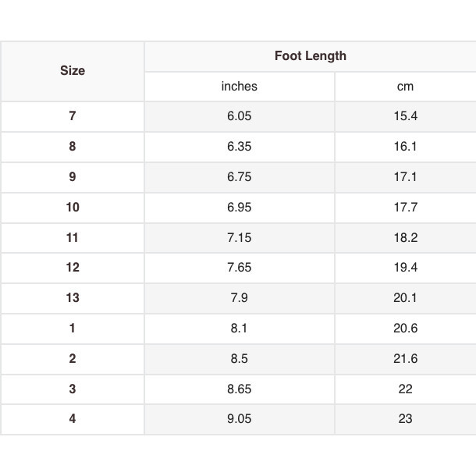Screen dimensions: 476x476
Task: Select the 22 cm cell
Action: click(405, 389)
